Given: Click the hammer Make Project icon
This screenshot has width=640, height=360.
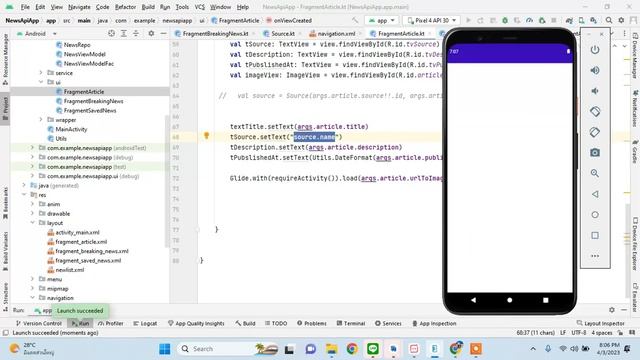Looking at the screenshot, I should [x=355, y=20].
